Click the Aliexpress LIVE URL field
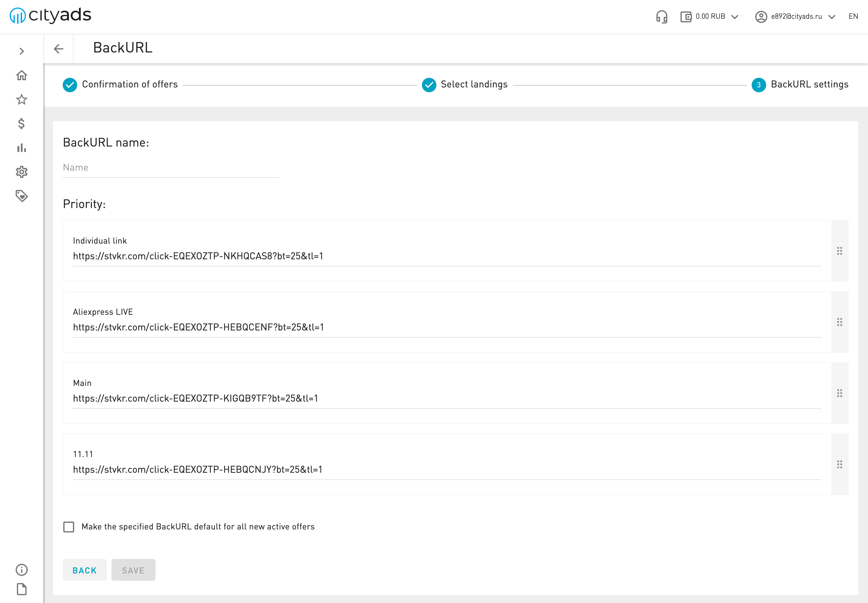Image resolution: width=868 pixels, height=603 pixels. coord(447,327)
